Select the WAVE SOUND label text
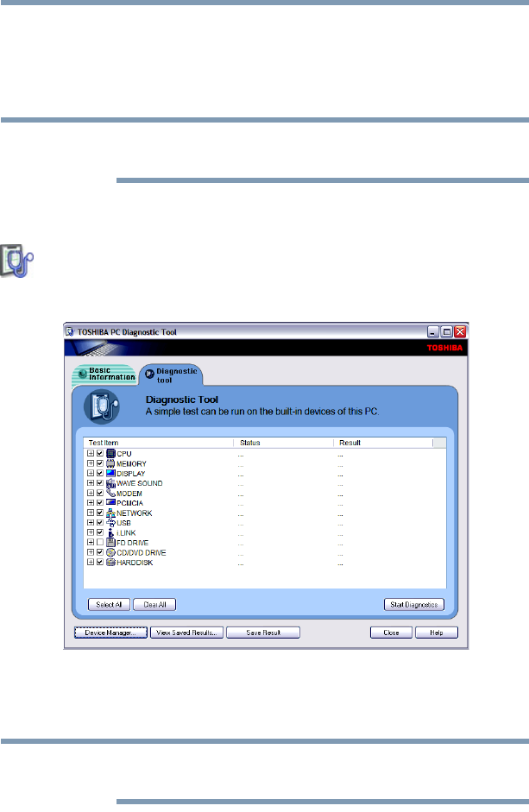 pos(140,483)
